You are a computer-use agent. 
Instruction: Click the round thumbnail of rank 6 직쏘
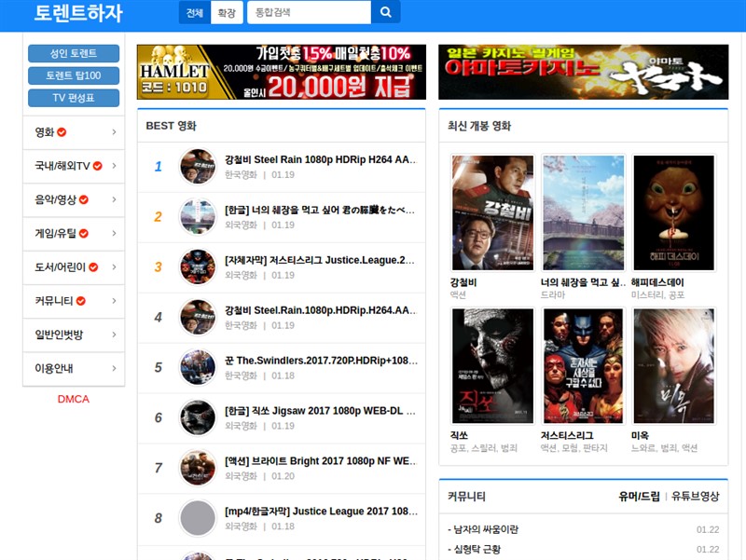[198, 417]
